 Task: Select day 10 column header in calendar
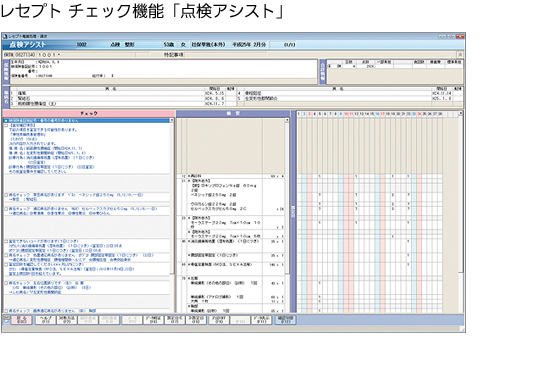click(346, 114)
